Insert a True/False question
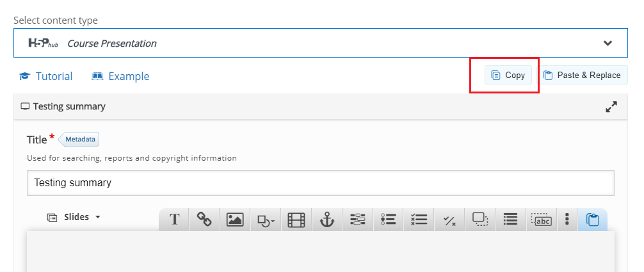The image size is (644, 272). 450,220
